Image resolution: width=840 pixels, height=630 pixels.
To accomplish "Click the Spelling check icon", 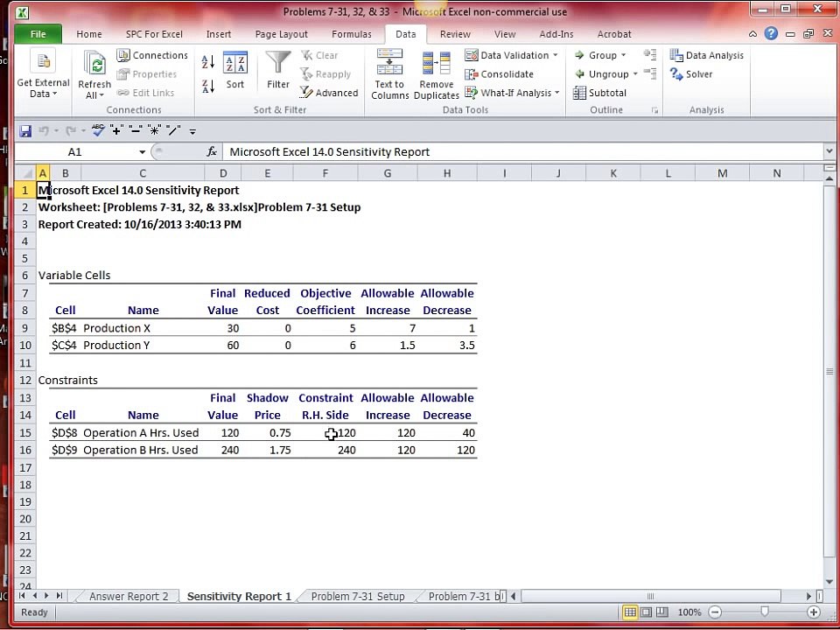I will tap(98, 130).
